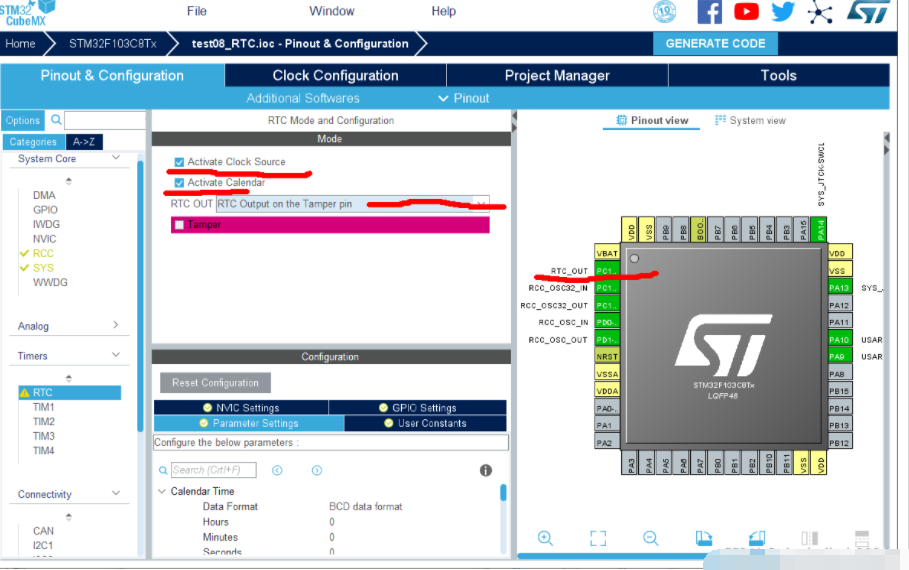Click the STM32F103C8Tx breadcrumb
This screenshot has height=570, width=909.
tap(112, 43)
